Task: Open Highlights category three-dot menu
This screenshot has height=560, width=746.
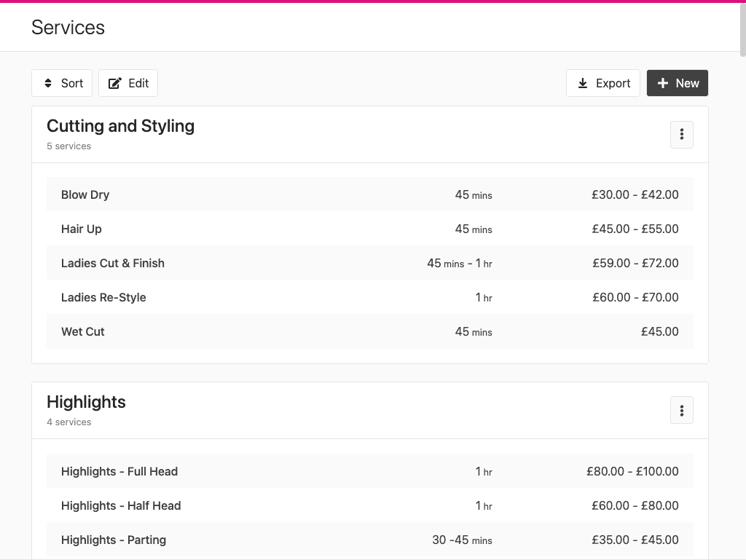Action: click(x=682, y=411)
